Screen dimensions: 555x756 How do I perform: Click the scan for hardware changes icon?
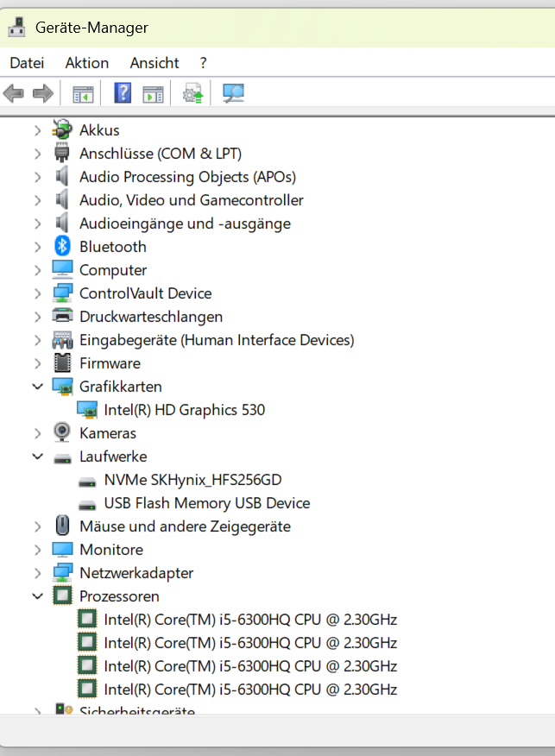point(233,93)
